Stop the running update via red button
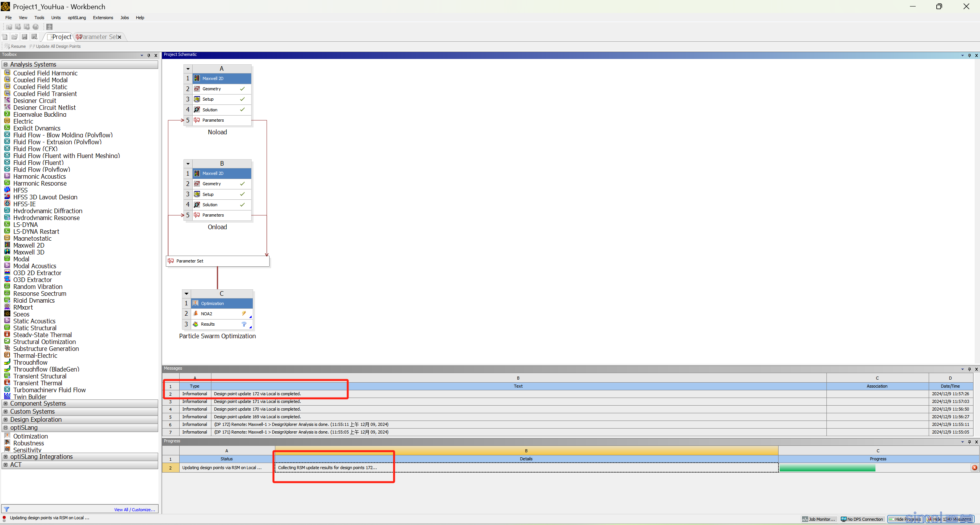This screenshot has width=980, height=525. pyautogui.click(x=974, y=468)
